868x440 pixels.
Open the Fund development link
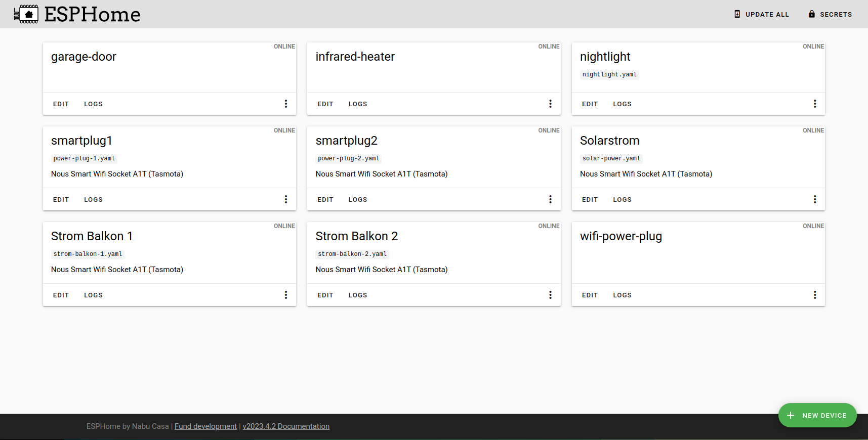pyautogui.click(x=205, y=426)
